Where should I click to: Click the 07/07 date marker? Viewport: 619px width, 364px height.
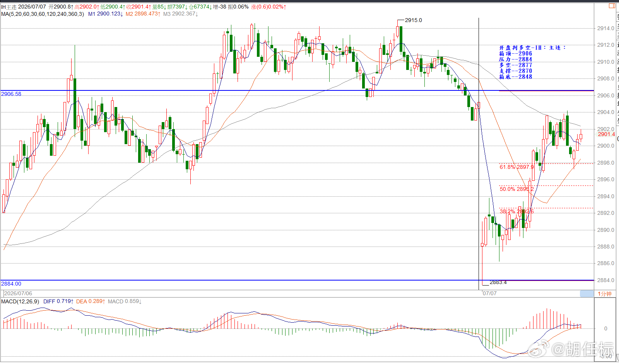click(x=490, y=294)
